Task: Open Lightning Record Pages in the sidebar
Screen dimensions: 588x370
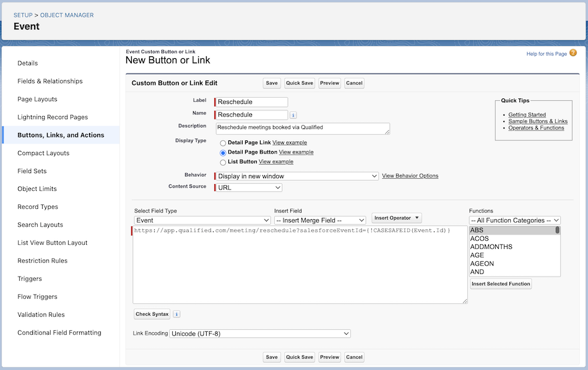Action: pyautogui.click(x=53, y=117)
